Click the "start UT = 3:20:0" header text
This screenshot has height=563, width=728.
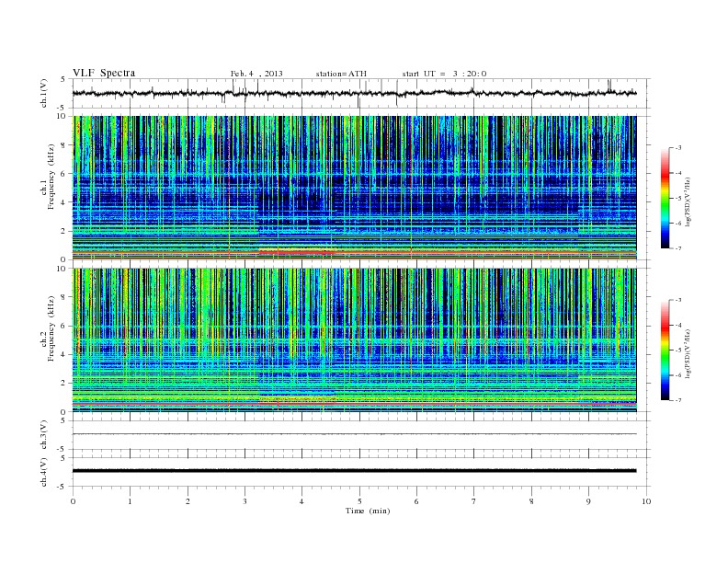[x=444, y=74]
